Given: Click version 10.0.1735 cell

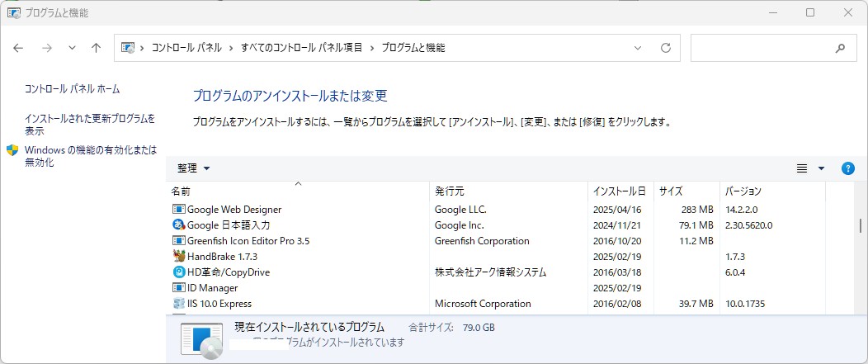Looking at the screenshot, I should [745, 303].
